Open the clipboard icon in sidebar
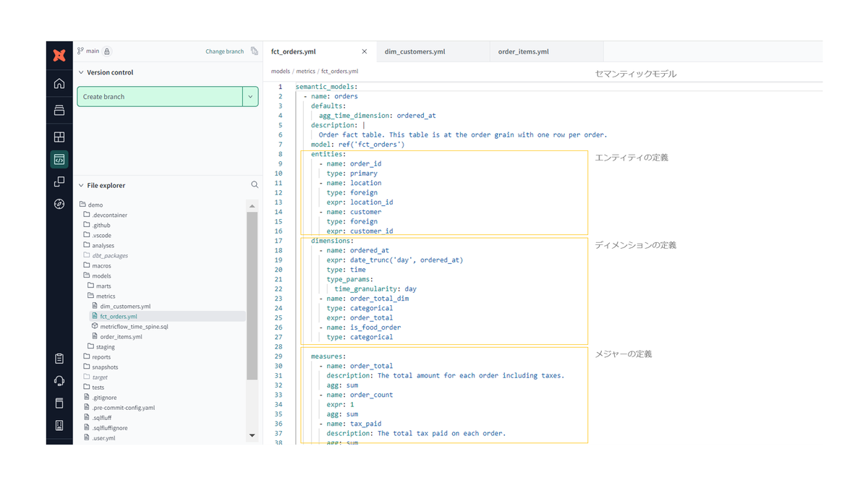Viewport: 868px width, 488px height. pos(59,359)
